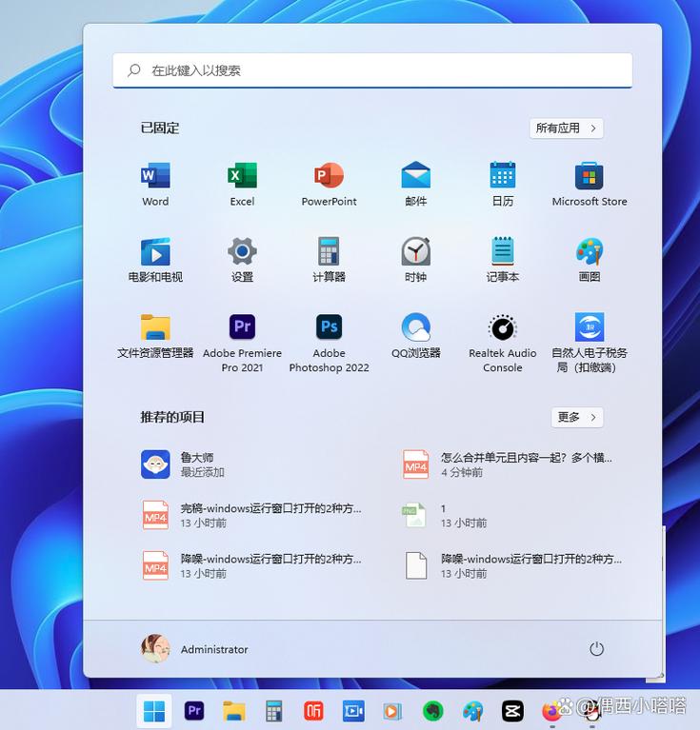Open Word from pinned apps
Viewport: 700px width, 730px height.
(155, 185)
